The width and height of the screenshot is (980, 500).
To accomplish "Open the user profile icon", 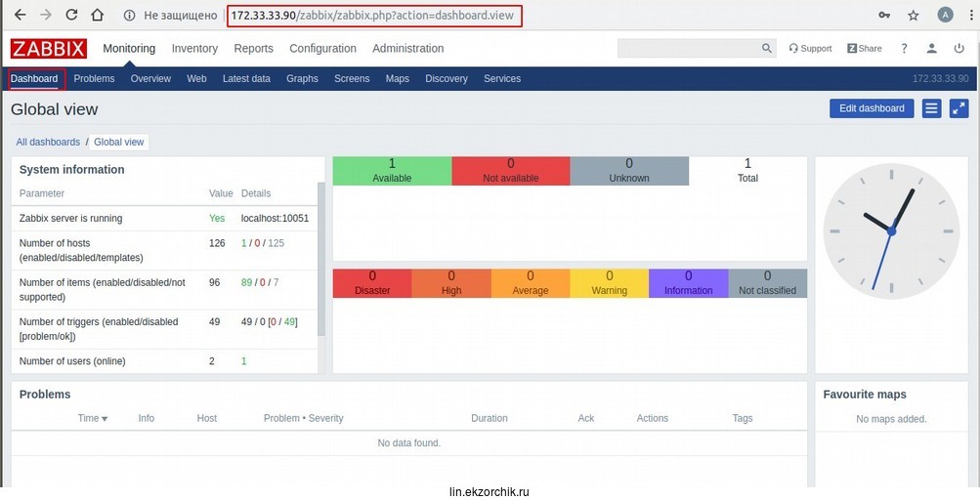I will click(932, 49).
